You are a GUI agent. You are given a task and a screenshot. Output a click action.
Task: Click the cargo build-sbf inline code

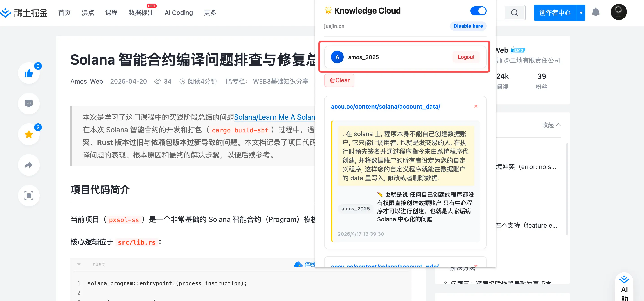click(x=240, y=130)
